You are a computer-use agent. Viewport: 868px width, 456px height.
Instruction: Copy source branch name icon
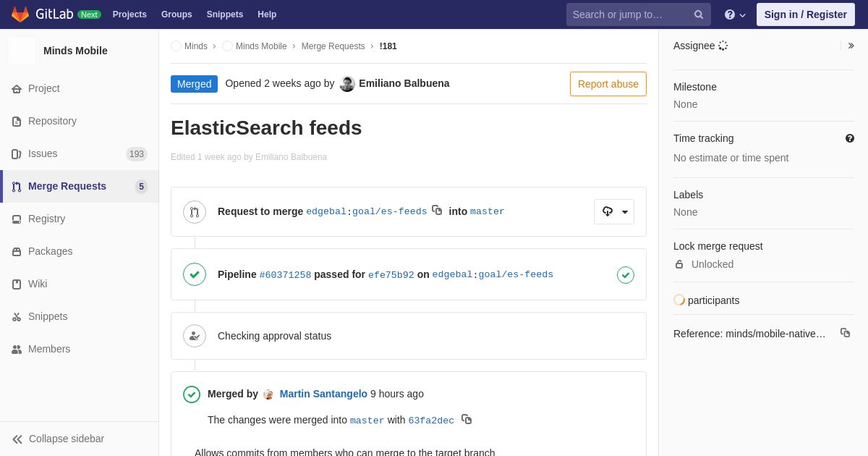point(437,210)
